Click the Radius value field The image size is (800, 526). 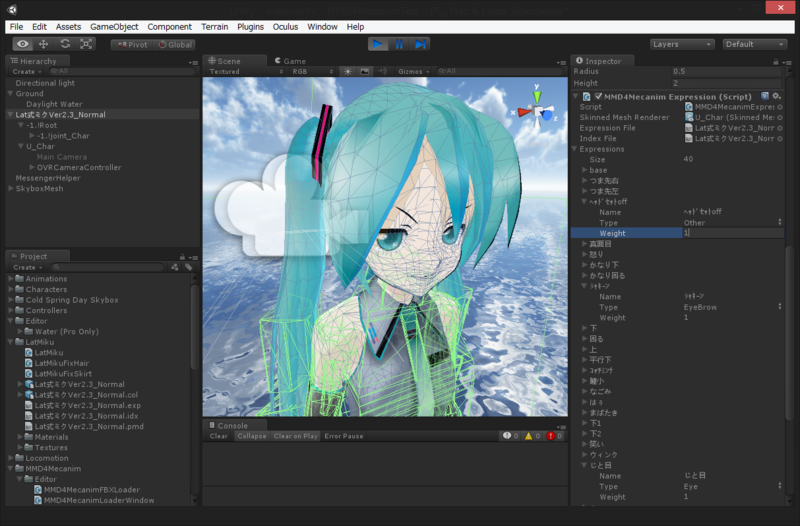pos(727,71)
